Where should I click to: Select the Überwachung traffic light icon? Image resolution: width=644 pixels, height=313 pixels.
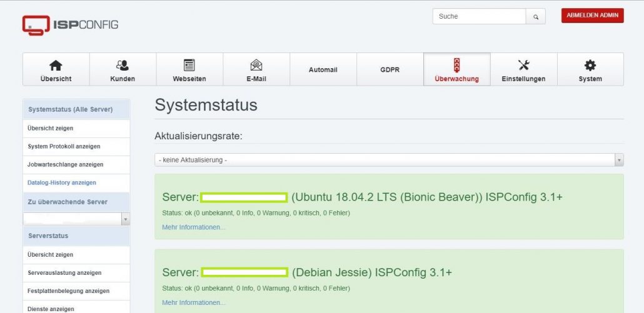(x=456, y=66)
